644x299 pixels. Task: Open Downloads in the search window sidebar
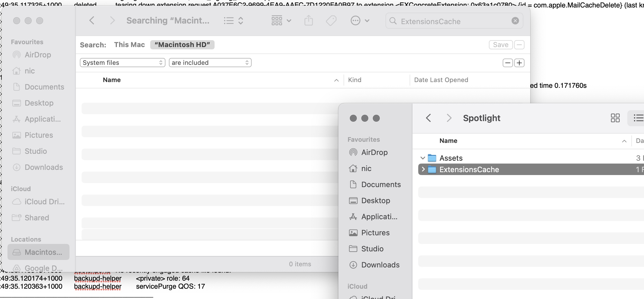(38, 167)
